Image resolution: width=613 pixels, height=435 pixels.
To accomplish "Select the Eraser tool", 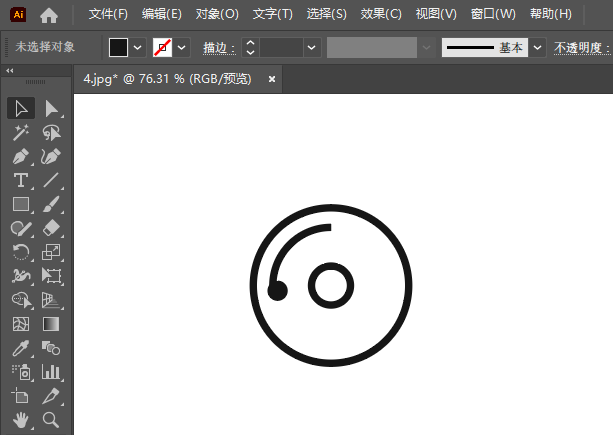I will [x=51, y=228].
